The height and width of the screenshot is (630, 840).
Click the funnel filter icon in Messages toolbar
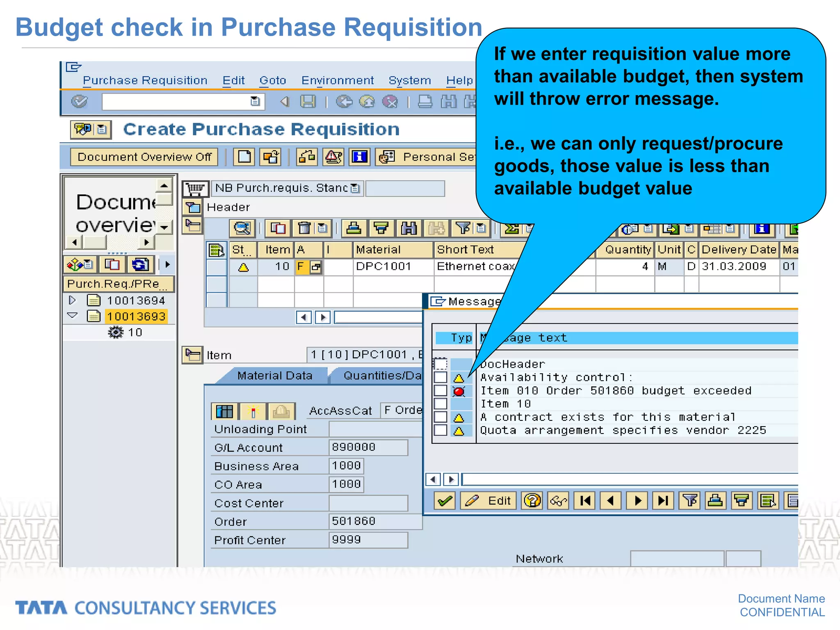tap(689, 500)
